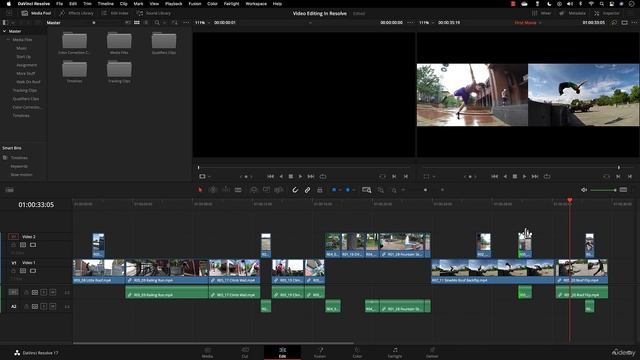Mute audio with the speaker icon
Screen dimensions: 640x360
[584, 190]
